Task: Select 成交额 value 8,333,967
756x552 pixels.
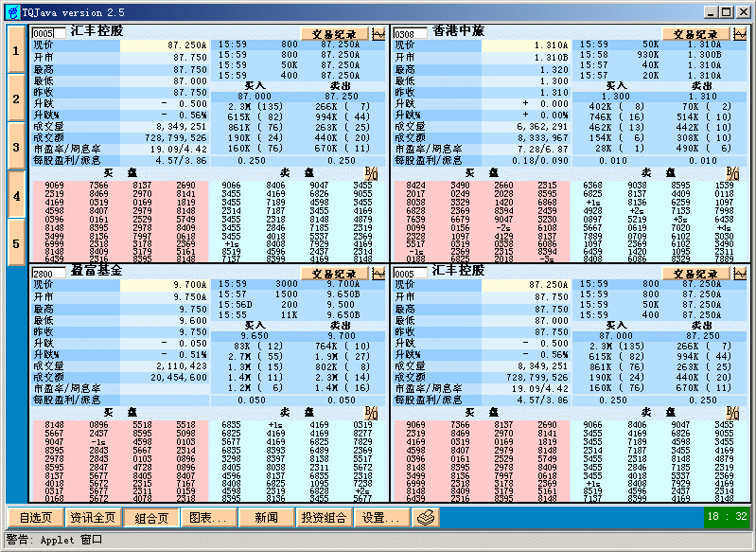Action: coord(542,137)
